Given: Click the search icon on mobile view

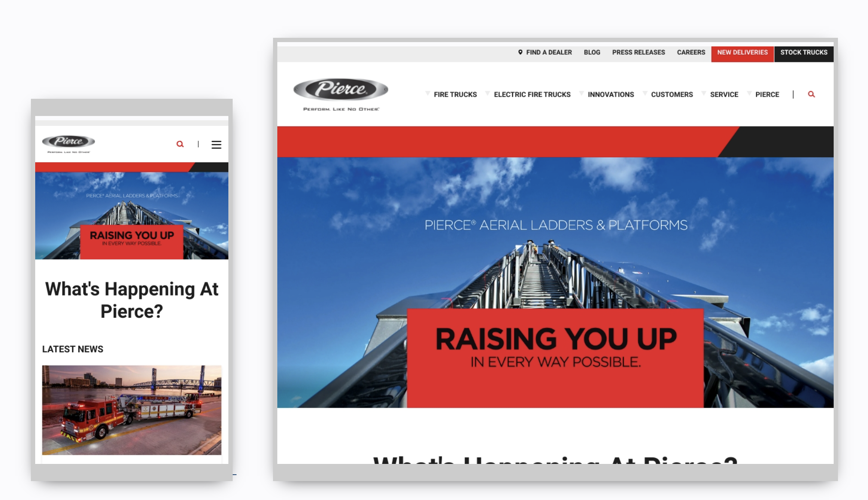Looking at the screenshot, I should coord(180,144).
